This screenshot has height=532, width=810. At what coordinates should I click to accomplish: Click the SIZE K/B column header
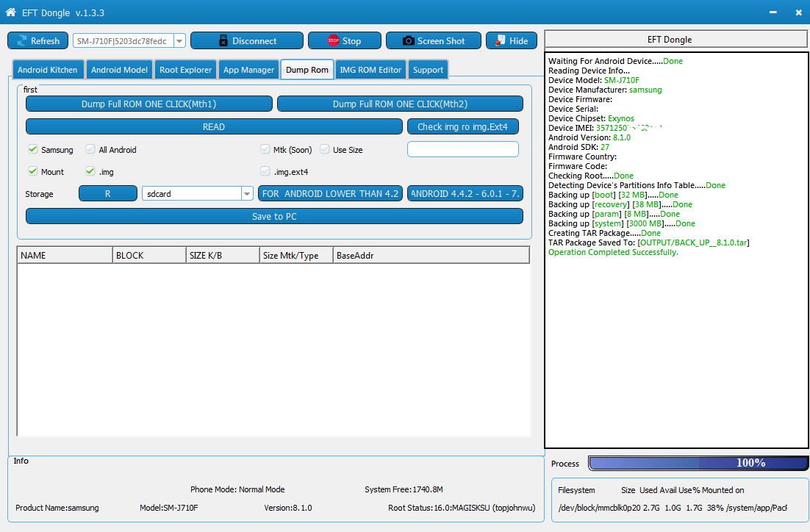(223, 255)
